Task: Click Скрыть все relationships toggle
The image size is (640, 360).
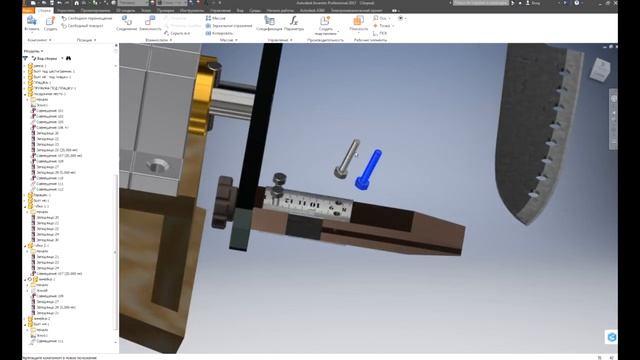Action: point(177,33)
